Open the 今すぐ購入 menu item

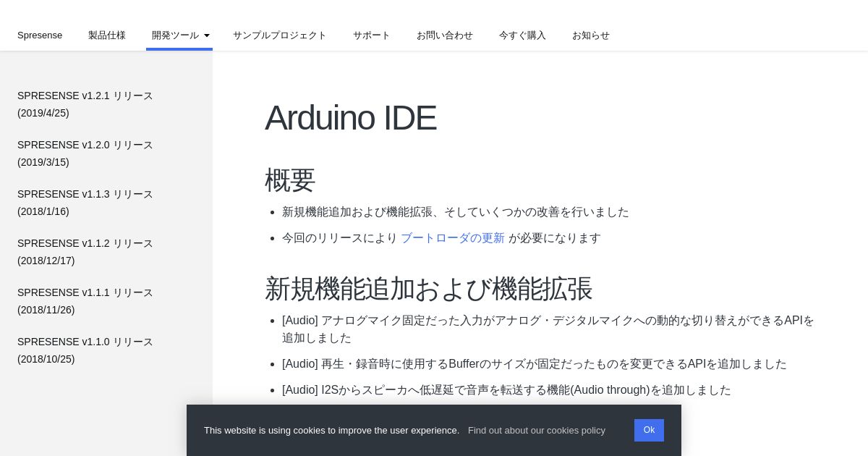tap(522, 35)
